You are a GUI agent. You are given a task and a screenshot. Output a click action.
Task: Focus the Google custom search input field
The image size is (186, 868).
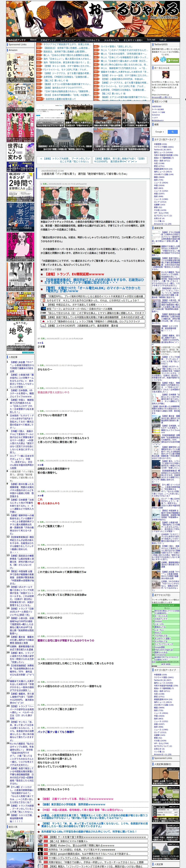[160, 132]
